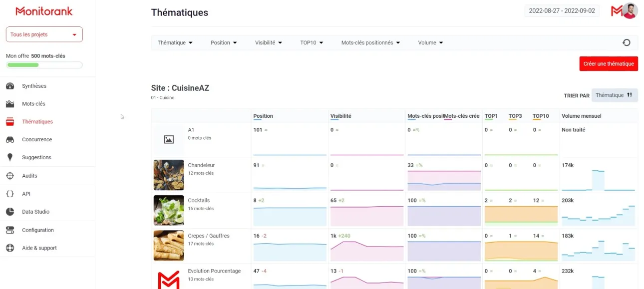Expand the Thématique filter dropdown
Image resolution: width=644 pixels, height=289 pixels.
(175, 43)
